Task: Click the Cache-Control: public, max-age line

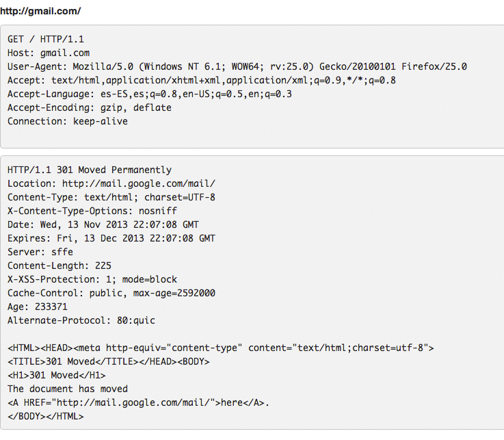Action: [x=111, y=293]
